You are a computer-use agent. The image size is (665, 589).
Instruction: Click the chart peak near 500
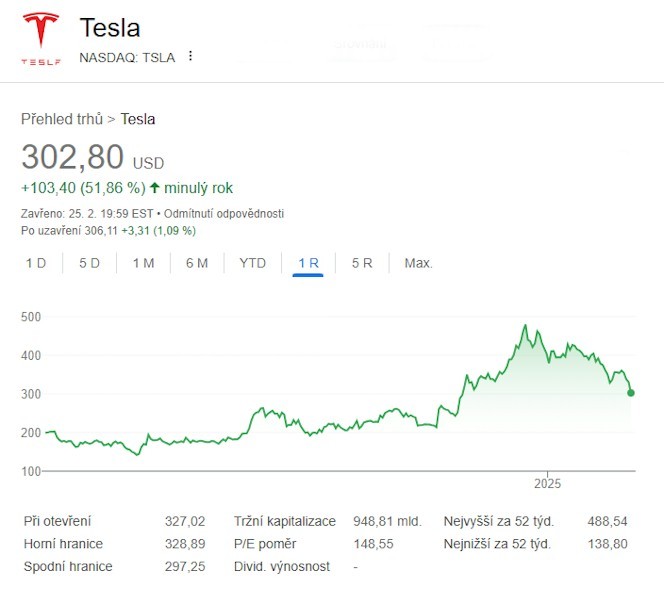[x=525, y=326]
